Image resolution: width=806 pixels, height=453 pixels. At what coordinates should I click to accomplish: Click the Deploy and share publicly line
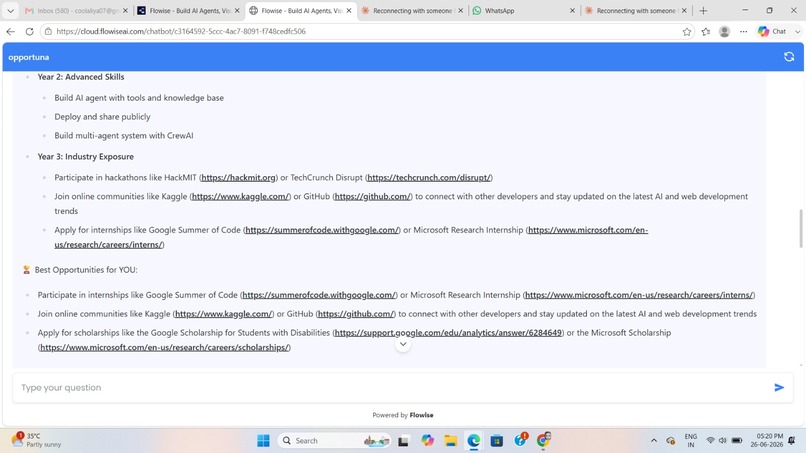(x=102, y=117)
